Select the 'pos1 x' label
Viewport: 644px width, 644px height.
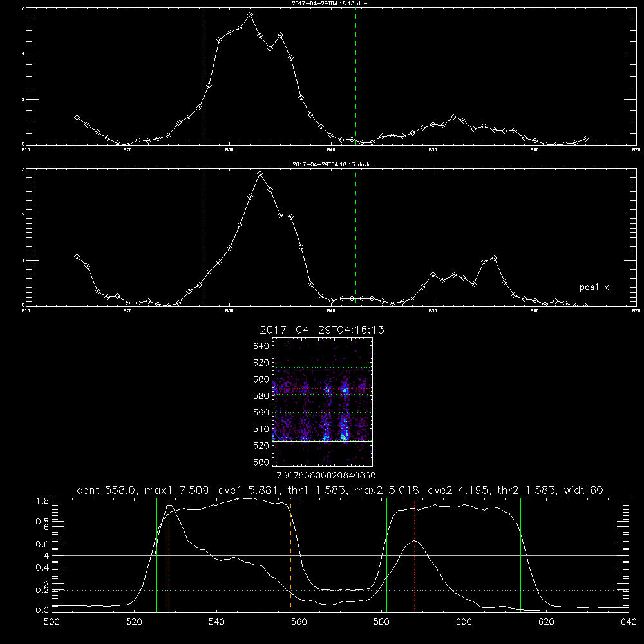(594, 287)
